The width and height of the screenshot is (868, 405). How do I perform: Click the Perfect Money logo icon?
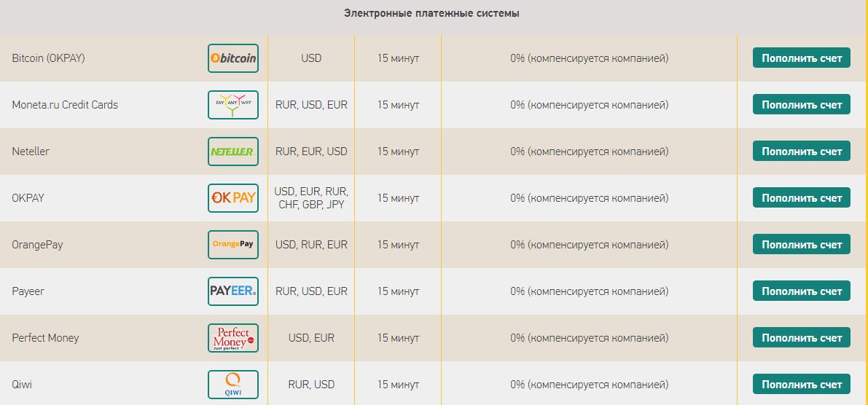coord(233,338)
